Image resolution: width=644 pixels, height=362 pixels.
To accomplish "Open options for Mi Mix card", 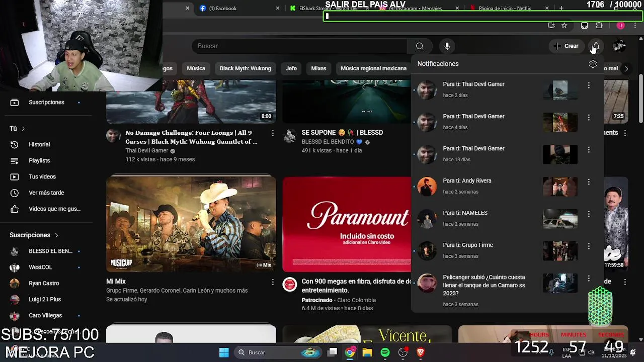I will pos(273,282).
